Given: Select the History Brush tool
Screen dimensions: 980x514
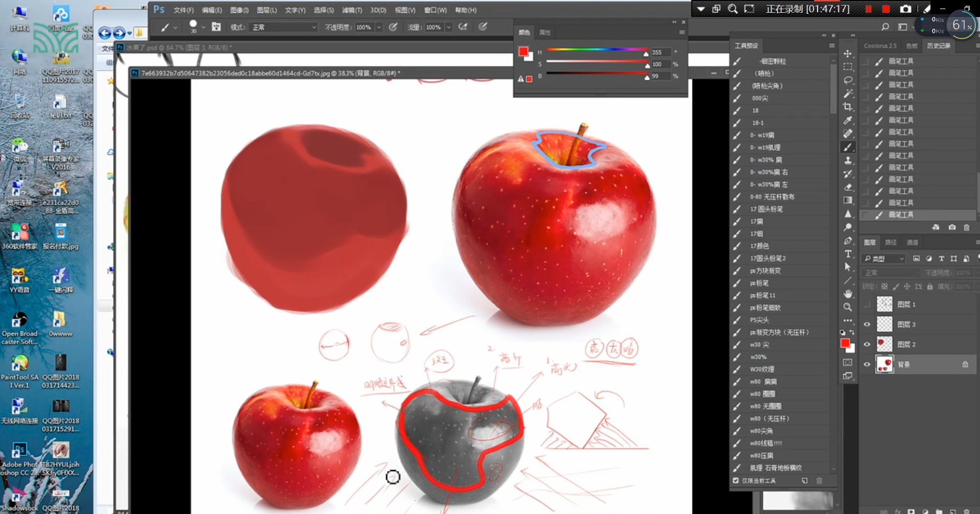Looking at the screenshot, I should (x=848, y=174).
